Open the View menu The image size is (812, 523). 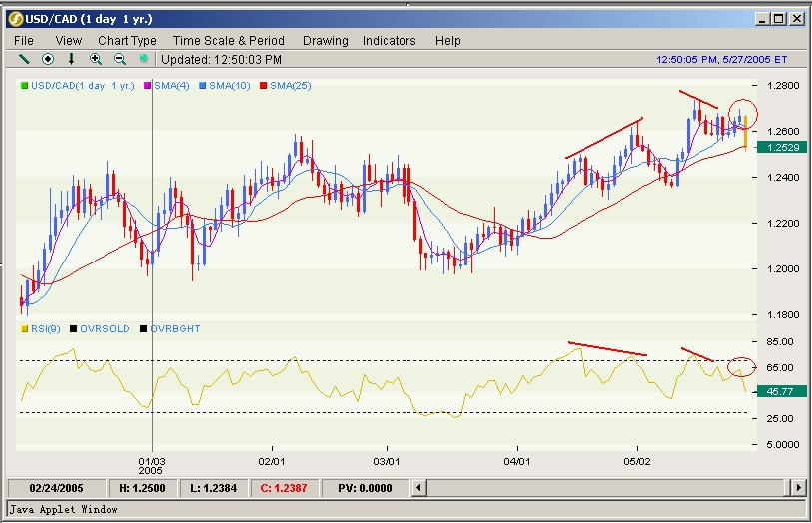[x=68, y=40]
